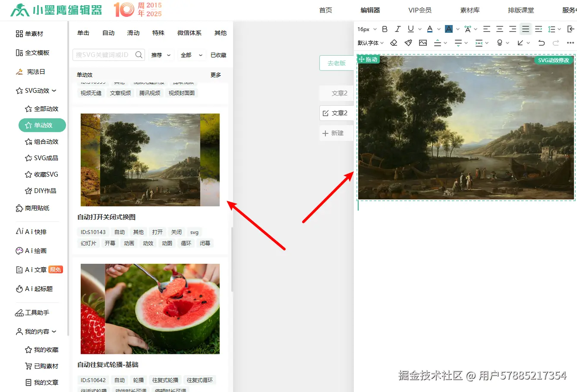Click the 去老版 button
The image size is (577, 392).
[337, 63]
